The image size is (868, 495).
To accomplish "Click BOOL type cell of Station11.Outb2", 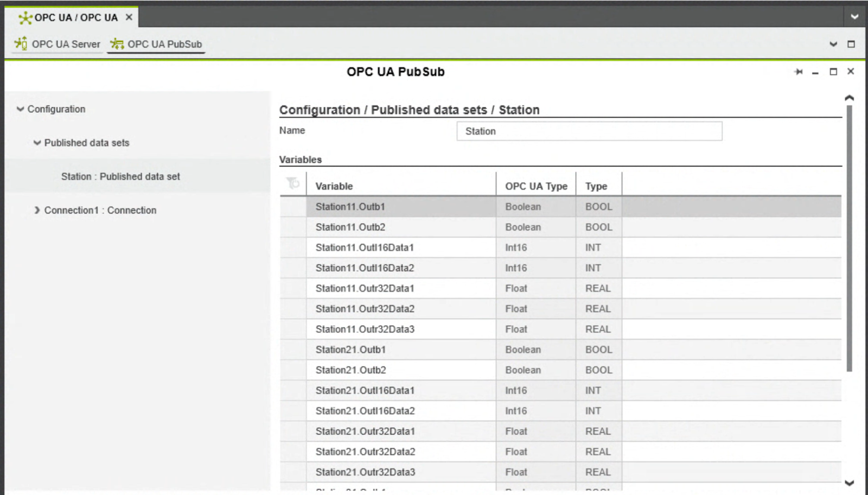I will (599, 227).
